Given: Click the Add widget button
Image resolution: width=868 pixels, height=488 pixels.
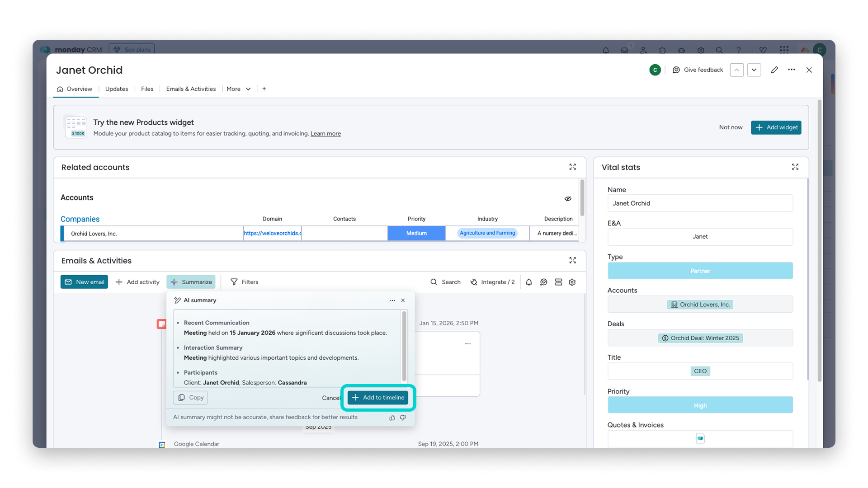Looking at the screenshot, I should pyautogui.click(x=776, y=127).
